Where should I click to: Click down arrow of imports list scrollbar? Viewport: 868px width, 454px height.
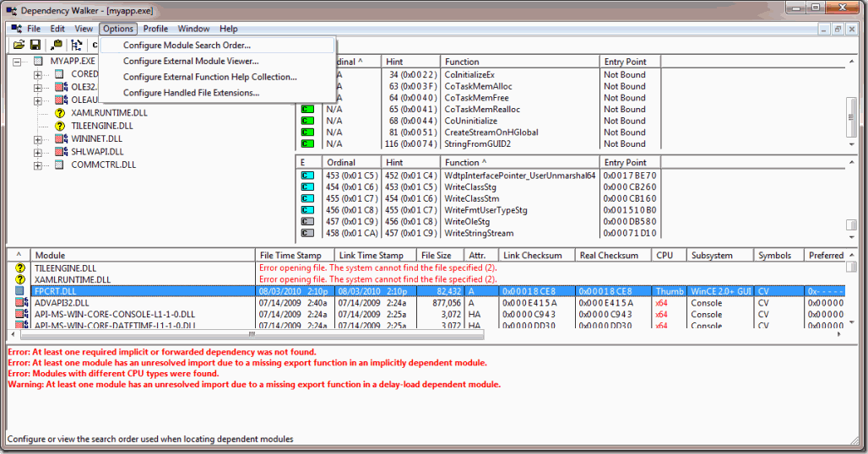[x=851, y=143]
